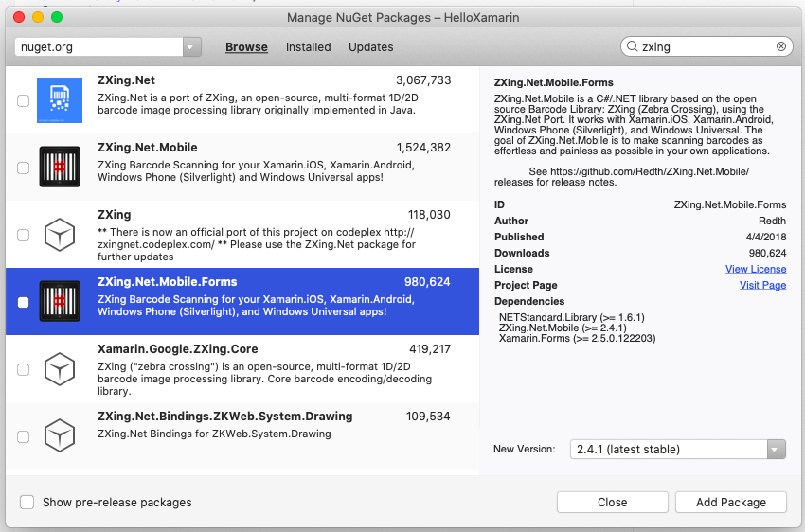The height and width of the screenshot is (532, 805).
Task: Open the View License link
Action: pos(756,269)
